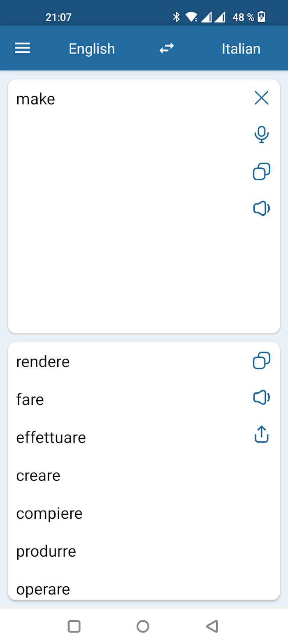Copy the Italian translation results

(262, 361)
